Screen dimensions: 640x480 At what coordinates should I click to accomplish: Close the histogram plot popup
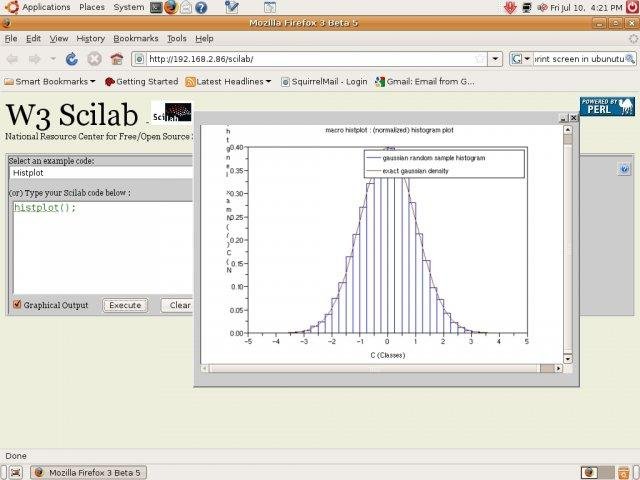573,118
